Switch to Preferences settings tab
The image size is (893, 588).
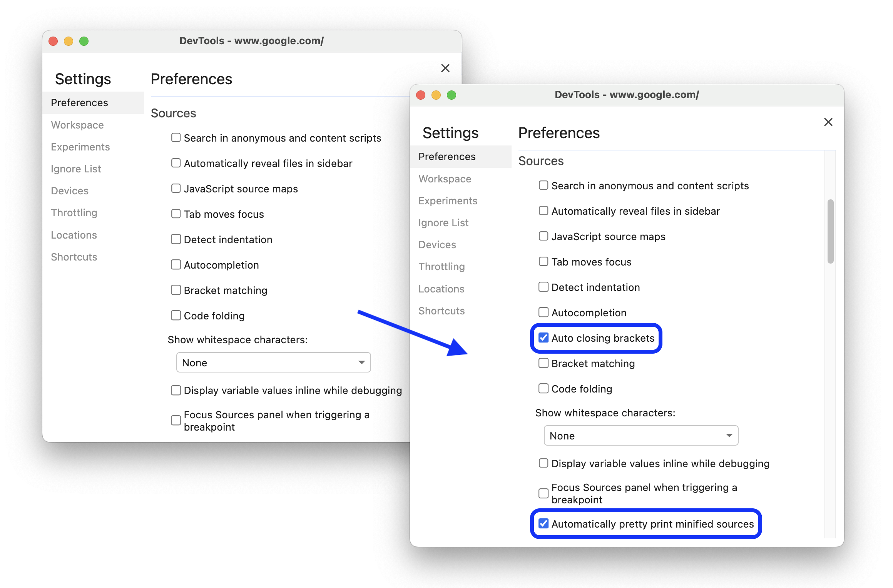pyautogui.click(x=446, y=155)
